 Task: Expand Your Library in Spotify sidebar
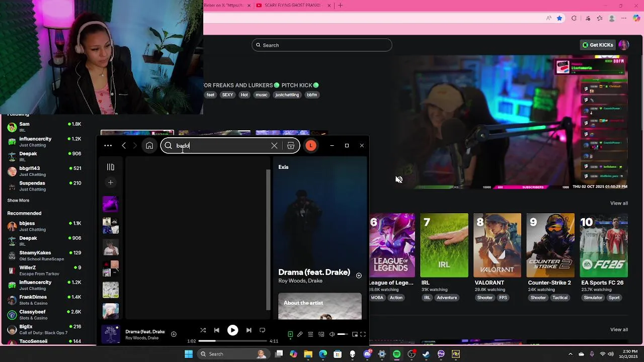coord(111,167)
